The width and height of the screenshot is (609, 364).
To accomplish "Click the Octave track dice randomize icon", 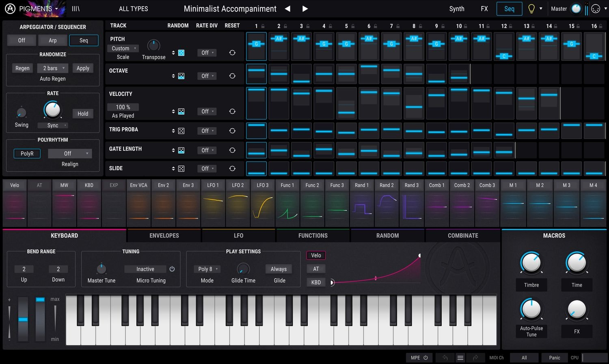I will point(181,76).
